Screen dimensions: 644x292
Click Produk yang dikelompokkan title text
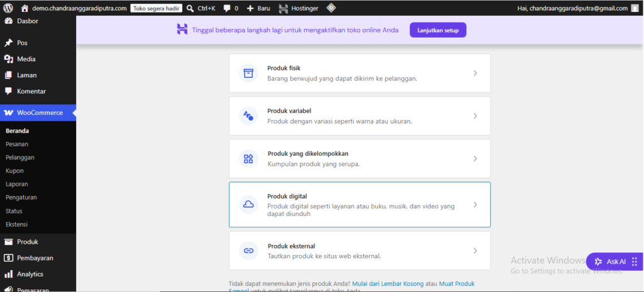point(308,153)
